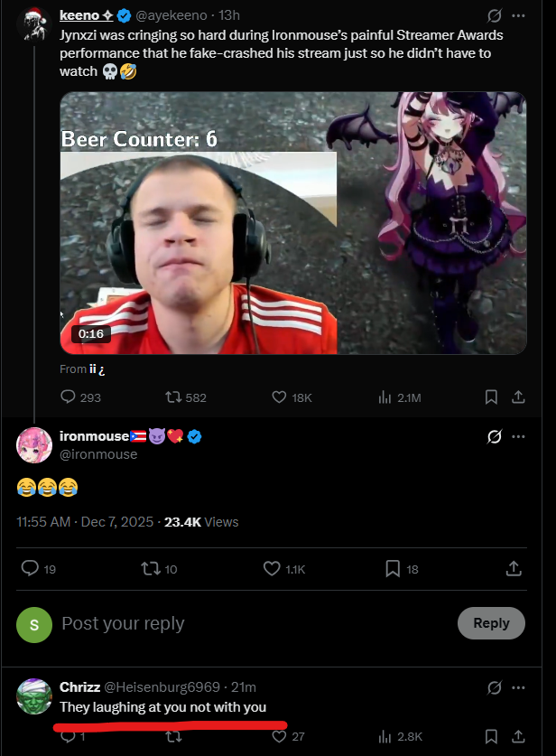
Task: Reply to keeno's tweet with comment icon
Action: (x=69, y=397)
